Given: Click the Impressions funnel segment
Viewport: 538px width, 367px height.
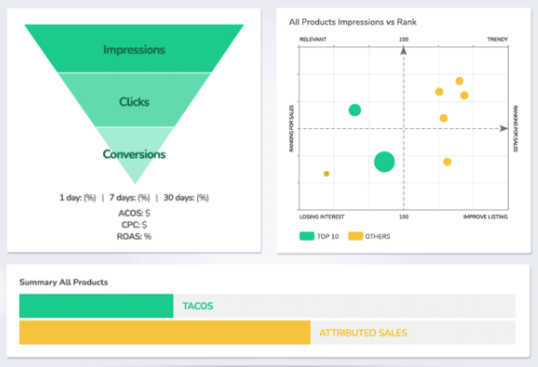Looking at the screenshot, I should [134, 48].
